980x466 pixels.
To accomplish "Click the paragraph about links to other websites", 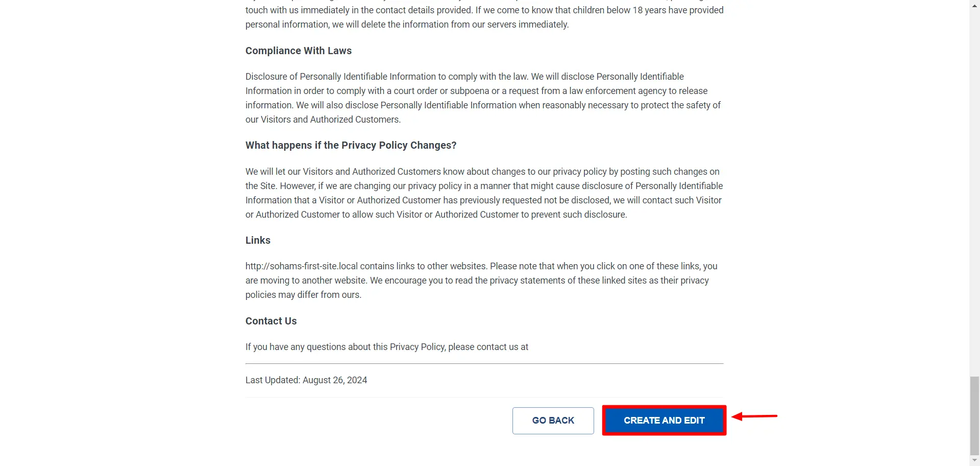I will [x=481, y=280].
